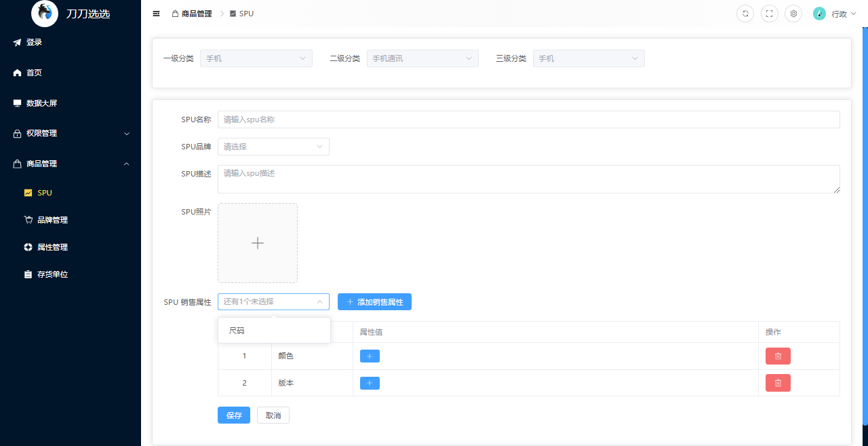The image size is (868, 446).
Task: Click the bag icon beside sidebar 商品管理
Action: [17, 164]
